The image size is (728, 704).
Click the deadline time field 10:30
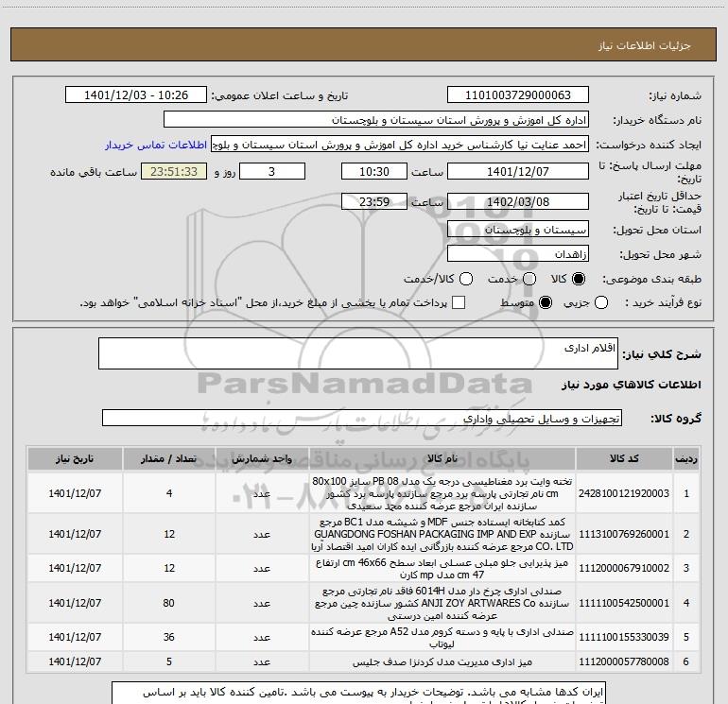point(374,171)
